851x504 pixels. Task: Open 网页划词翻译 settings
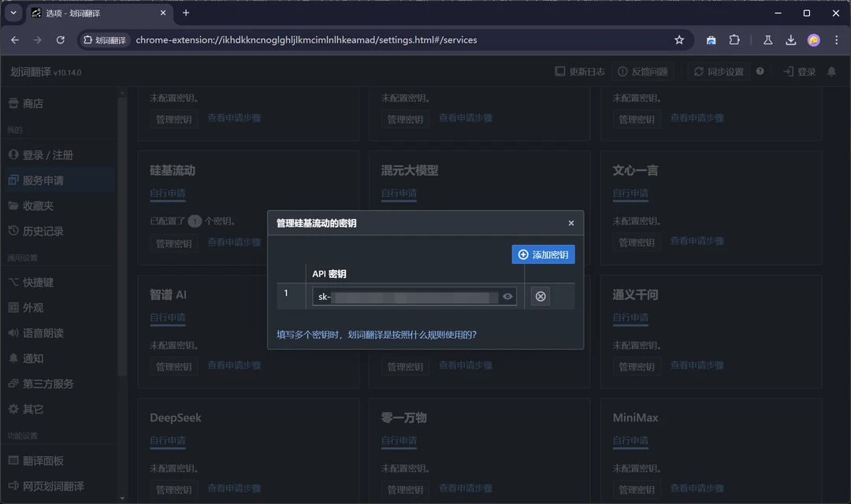click(x=58, y=486)
